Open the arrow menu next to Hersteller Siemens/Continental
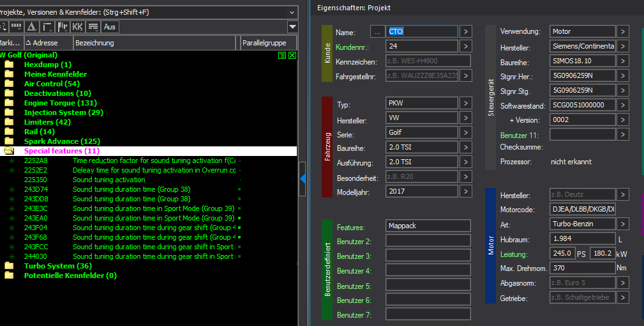This screenshot has width=644, height=326. click(x=623, y=46)
